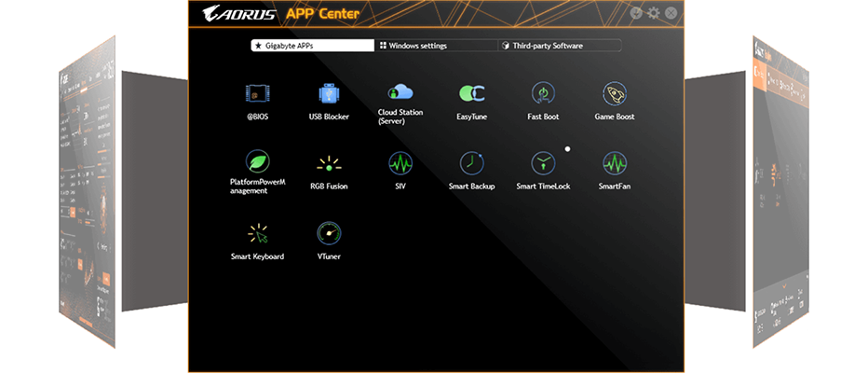
Task: Click the Smart Keyboard label text
Action: (257, 256)
